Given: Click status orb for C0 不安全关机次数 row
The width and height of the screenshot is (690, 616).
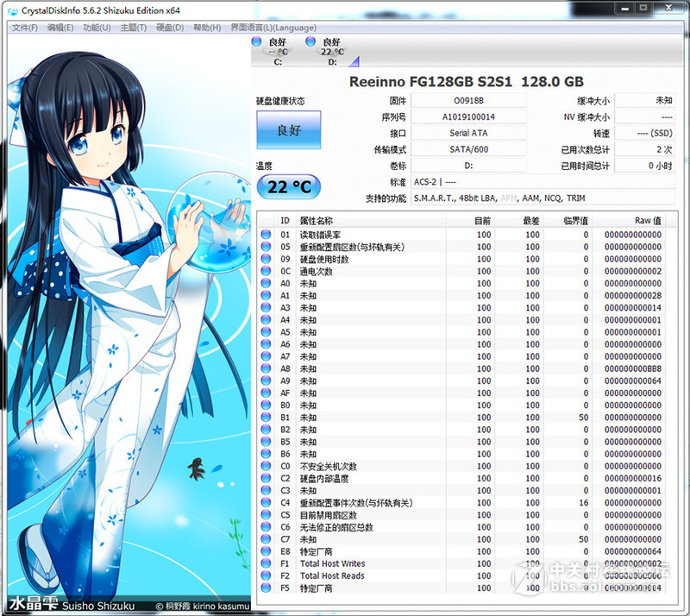Looking at the screenshot, I should (266, 466).
